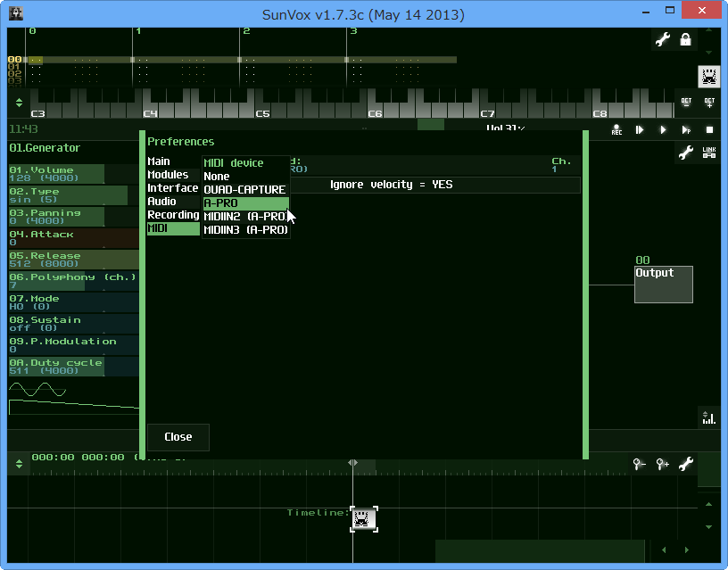Click pattern editor scroll up arrow

(708, 30)
